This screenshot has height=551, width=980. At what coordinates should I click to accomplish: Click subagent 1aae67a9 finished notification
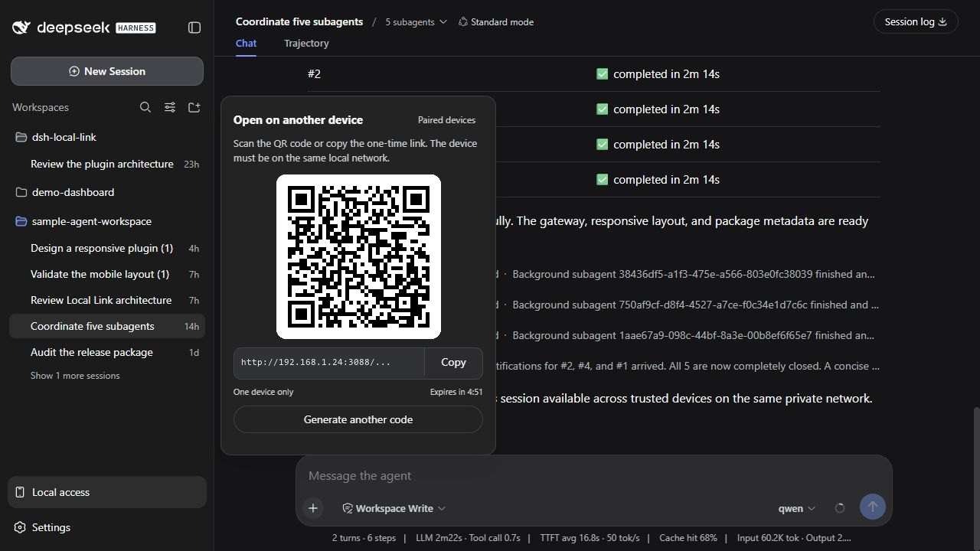(x=694, y=335)
